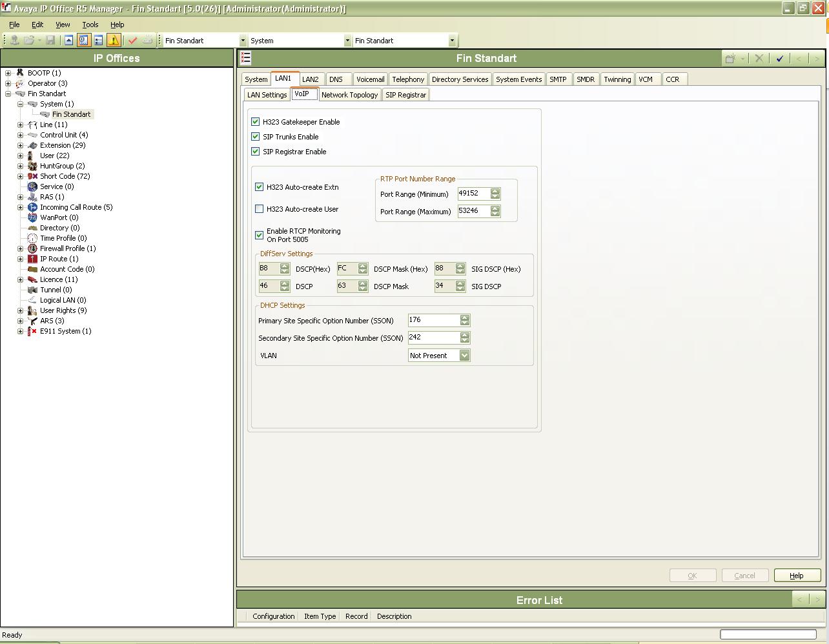Click the DSCP 46 value spinner

[285, 286]
